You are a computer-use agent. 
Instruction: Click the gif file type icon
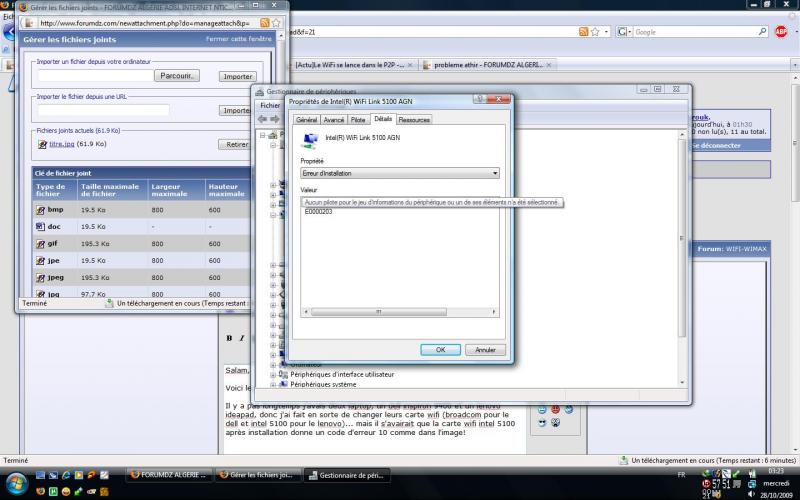coord(41,244)
